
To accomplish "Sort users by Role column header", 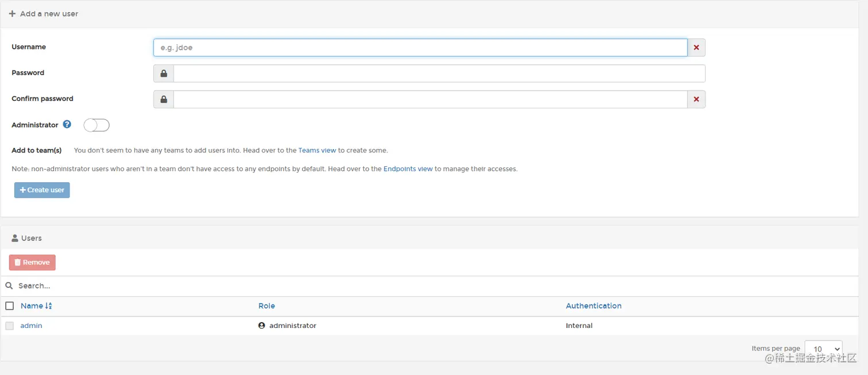I will [266, 306].
